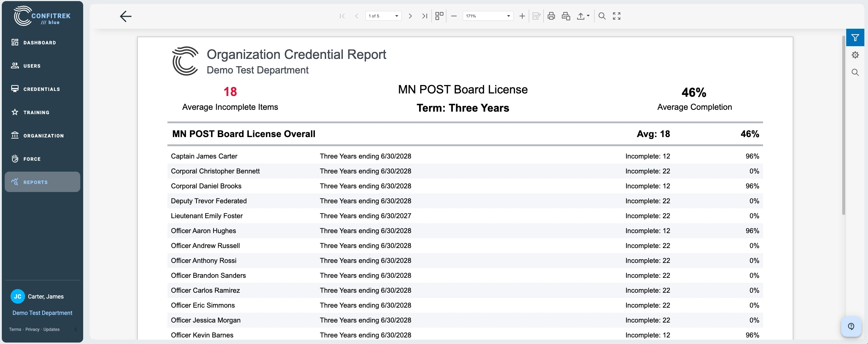Open the Carter, James profile name

[x=46, y=297]
